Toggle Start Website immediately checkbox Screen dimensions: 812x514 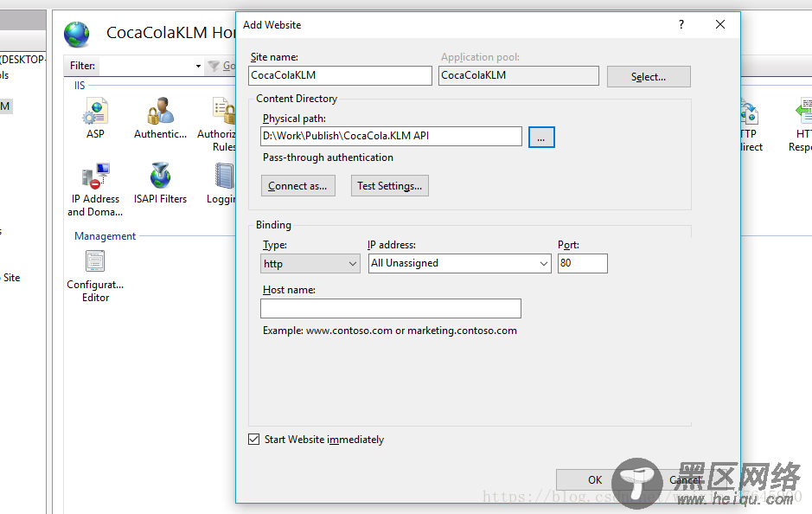point(253,440)
